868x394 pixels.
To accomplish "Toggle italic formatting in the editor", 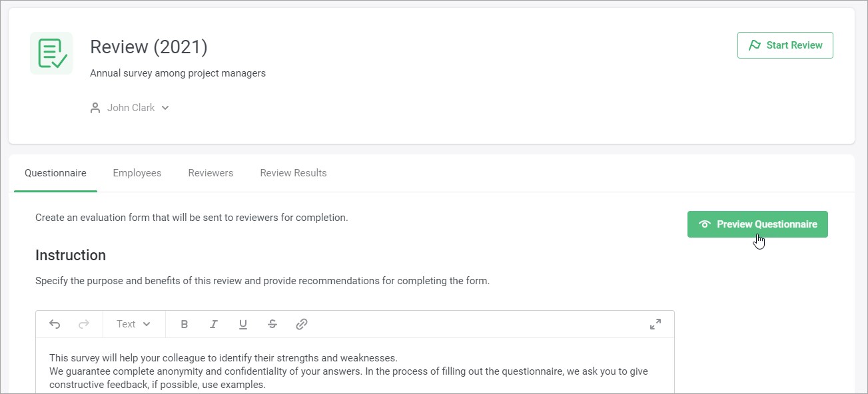I will point(214,324).
